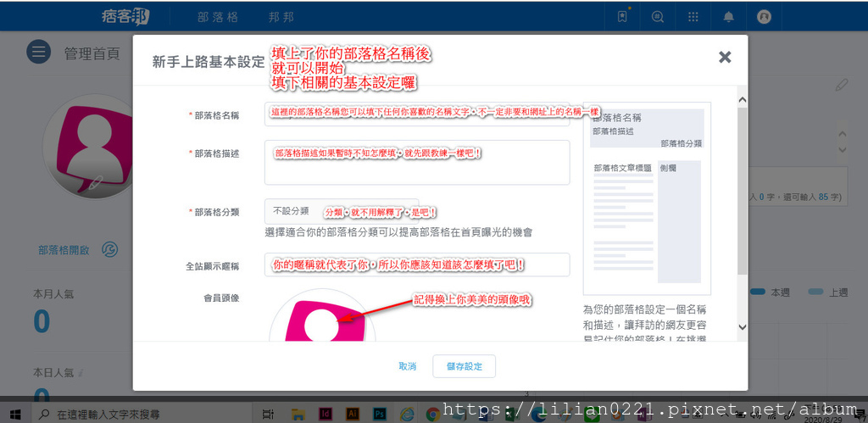Click the 部落格描述 text area
Image resolution: width=868 pixels, height=423 pixels.
(417, 162)
